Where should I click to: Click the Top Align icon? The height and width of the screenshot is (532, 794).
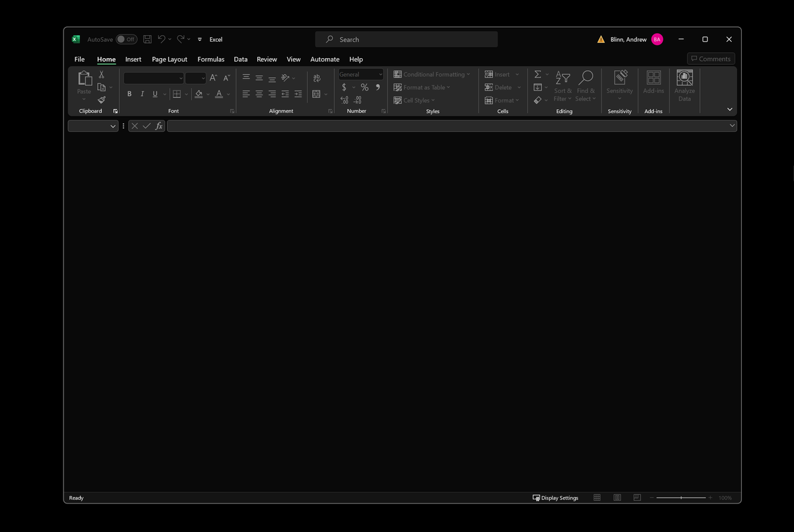pos(246,77)
